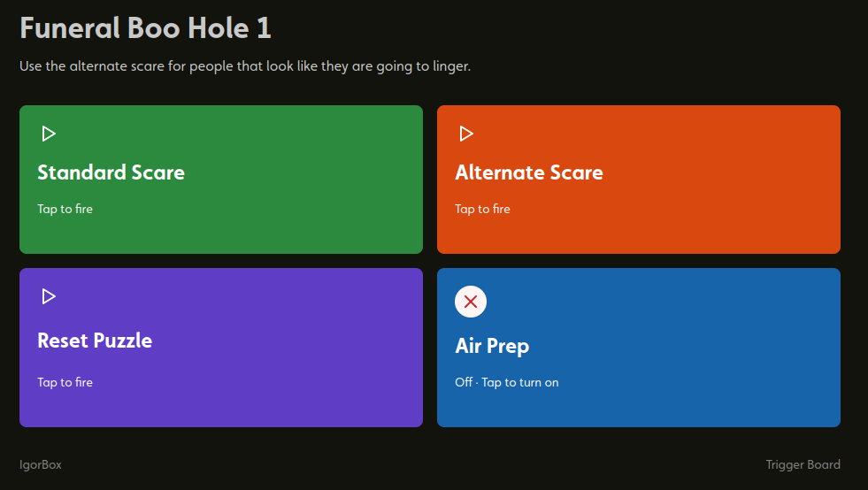The image size is (868, 490).
Task: Fire the Standard Scare green card
Action: click(x=221, y=180)
